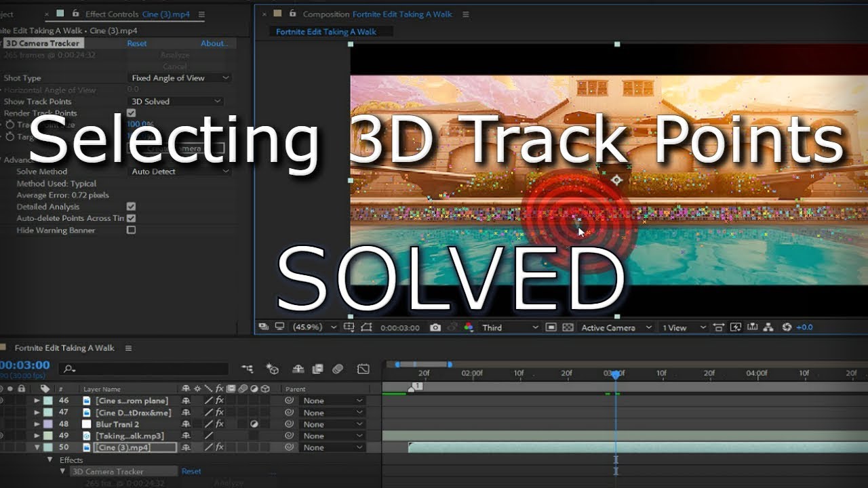Uncheck Auto-delete Points Across Time checkbox
868x488 pixels.
[x=131, y=218]
